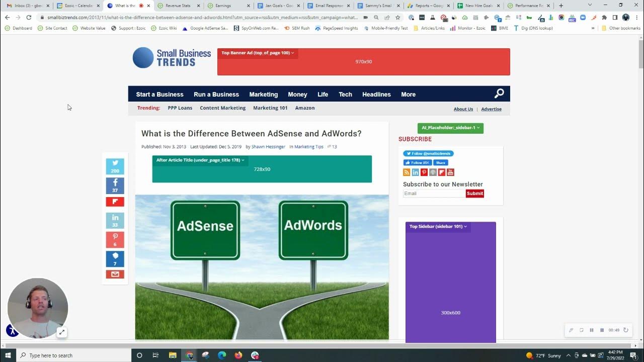The width and height of the screenshot is (644, 362).
Task: Share article via Twitter icon
Action: (x=115, y=166)
